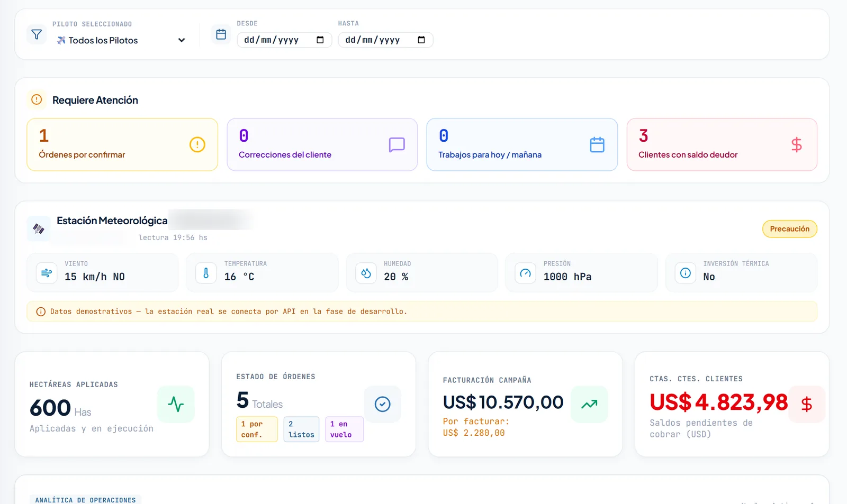The width and height of the screenshot is (847, 504).
Task: Select the 2 listos chip
Action: (x=302, y=429)
